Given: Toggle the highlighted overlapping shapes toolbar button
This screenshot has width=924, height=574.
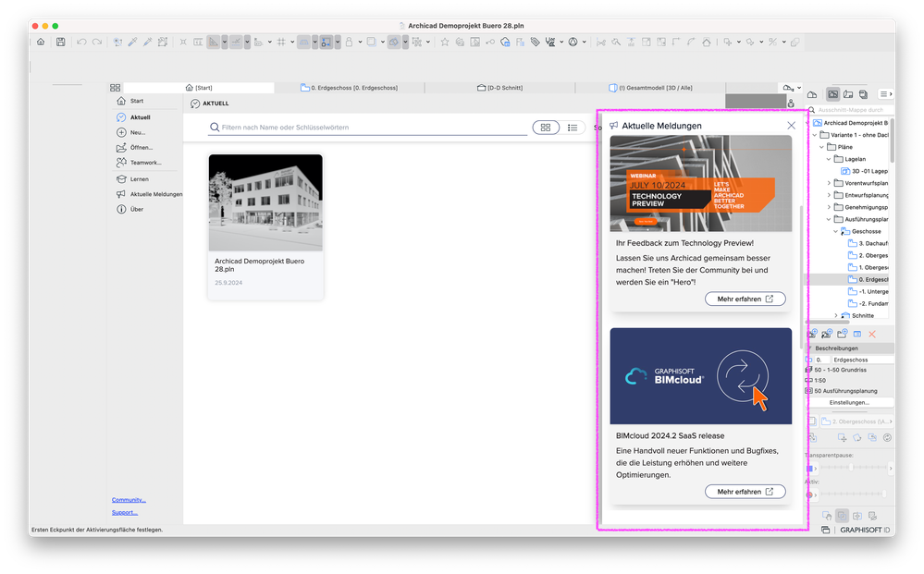Looking at the screenshot, I should point(394,42).
